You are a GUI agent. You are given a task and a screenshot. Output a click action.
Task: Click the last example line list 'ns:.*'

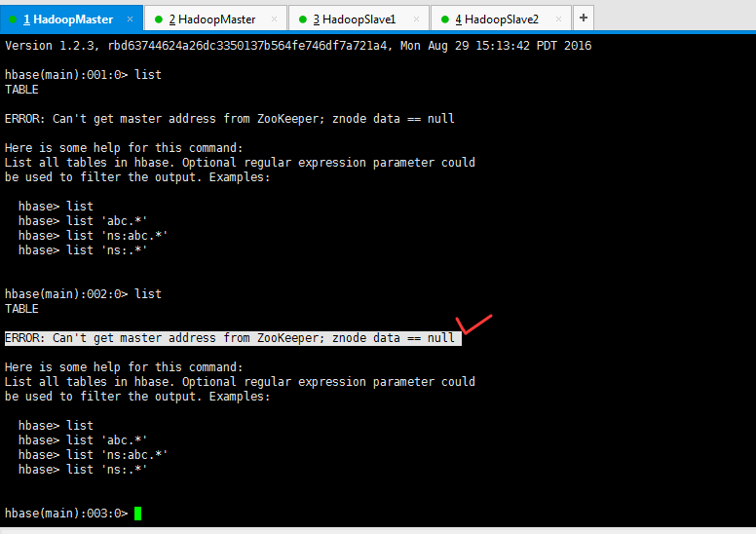coord(83,470)
